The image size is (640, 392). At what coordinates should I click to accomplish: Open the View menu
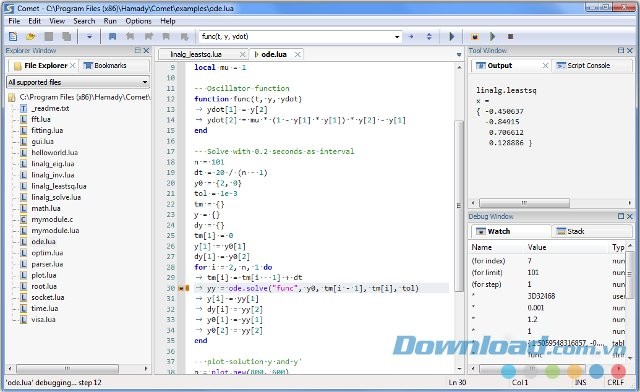(x=57, y=21)
